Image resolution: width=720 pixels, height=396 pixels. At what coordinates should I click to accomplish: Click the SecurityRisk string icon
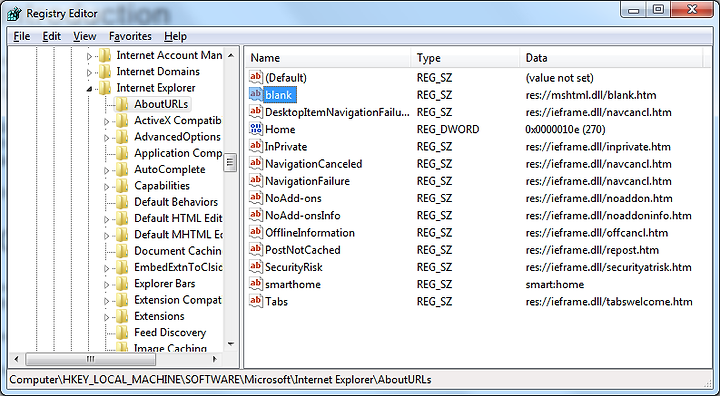click(255, 267)
